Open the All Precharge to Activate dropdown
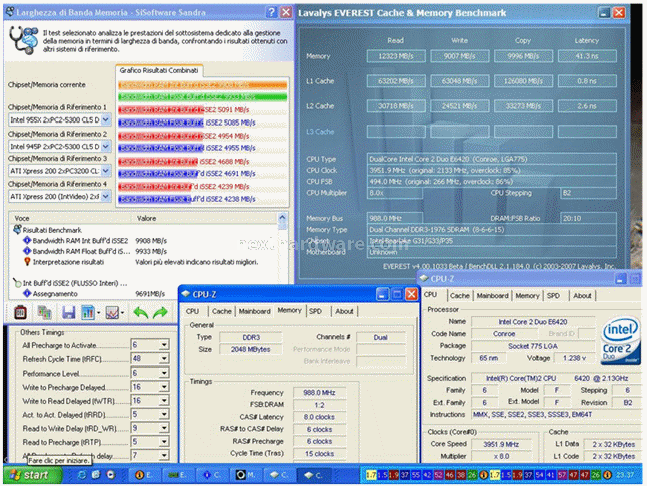This screenshot has width=647, height=486. click(164, 345)
